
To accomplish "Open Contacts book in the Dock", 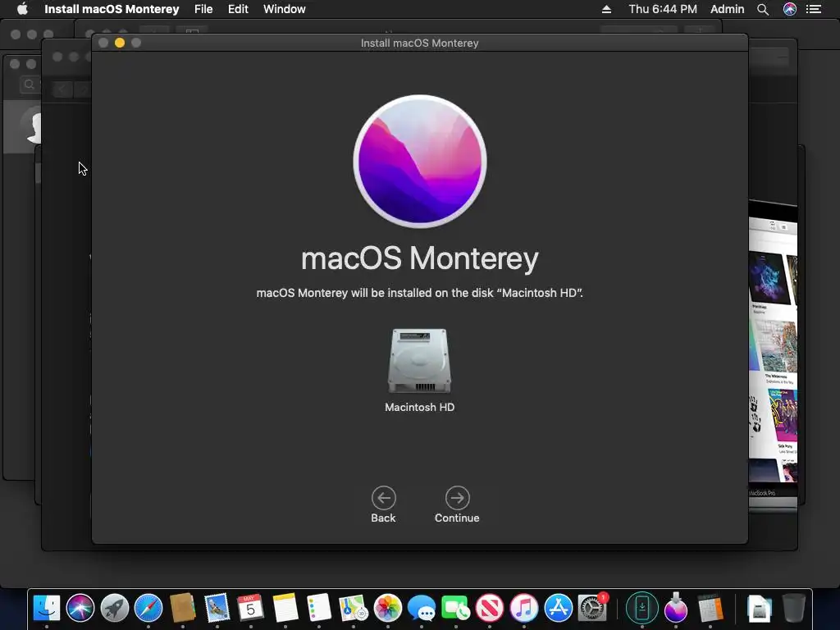I will pyautogui.click(x=183, y=608).
